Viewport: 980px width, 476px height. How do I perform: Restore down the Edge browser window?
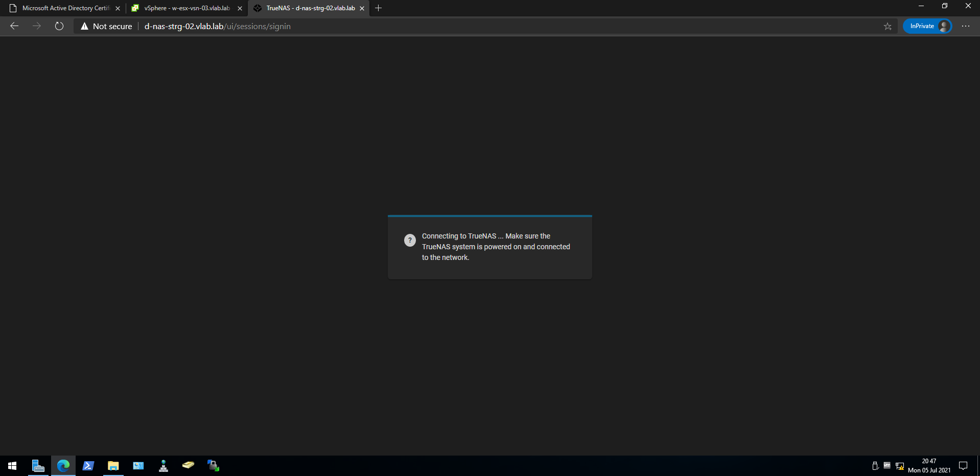click(945, 6)
